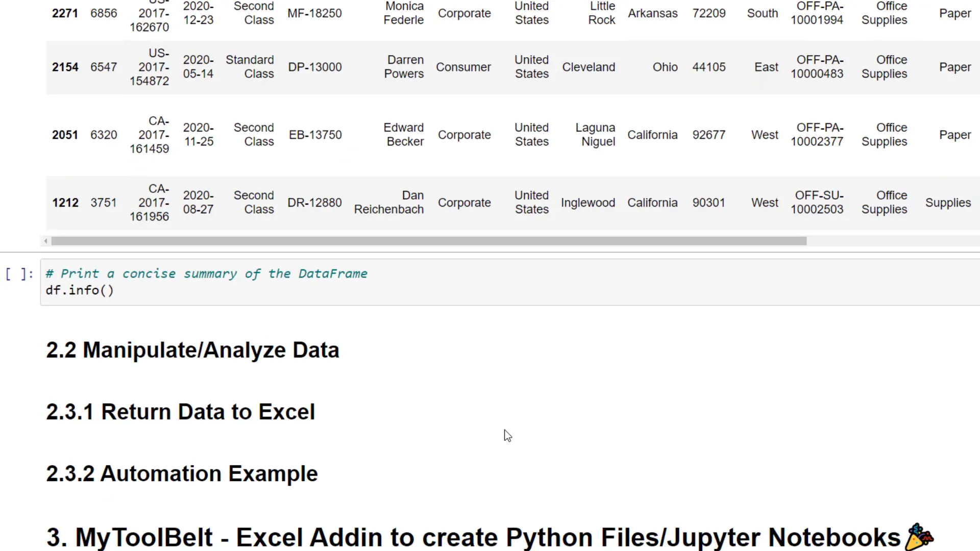Select the heading "2.3.2 Automation Example"
Screen dimensions: 980x551
pyautogui.click(x=182, y=473)
